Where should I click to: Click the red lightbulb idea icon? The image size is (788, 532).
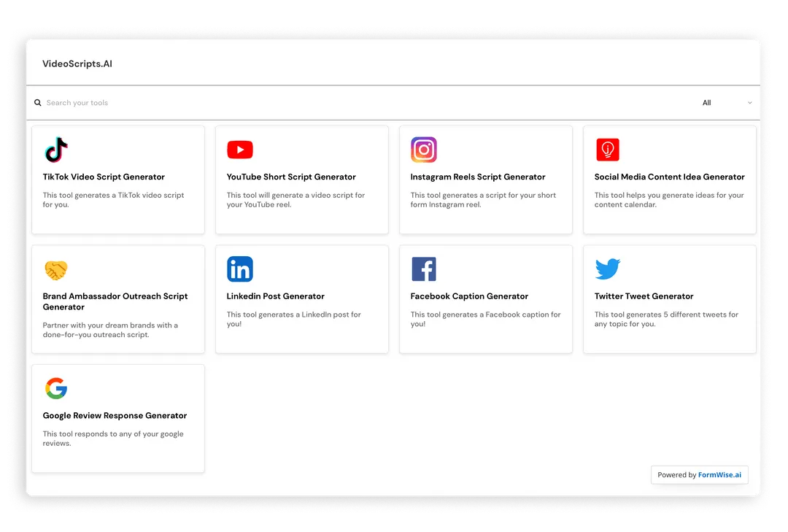[607, 150]
